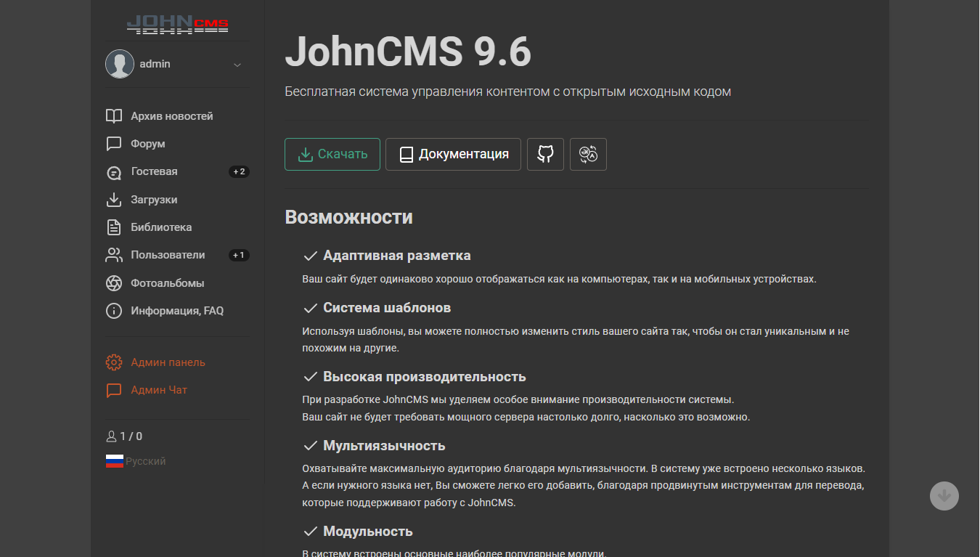Image resolution: width=980 pixels, height=557 pixels.
Task: Open the Гостевая guestbook
Action: [x=155, y=171]
